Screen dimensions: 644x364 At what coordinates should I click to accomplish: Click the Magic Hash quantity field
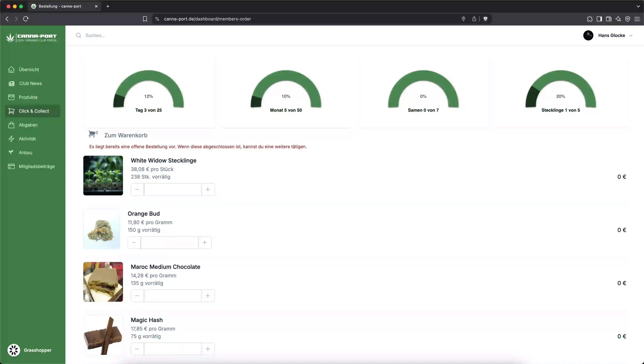[173, 349]
